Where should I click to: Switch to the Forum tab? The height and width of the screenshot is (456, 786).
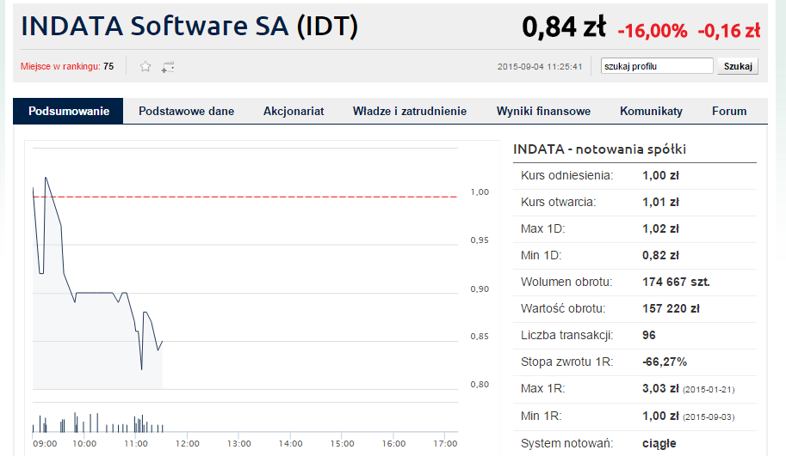(729, 111)
